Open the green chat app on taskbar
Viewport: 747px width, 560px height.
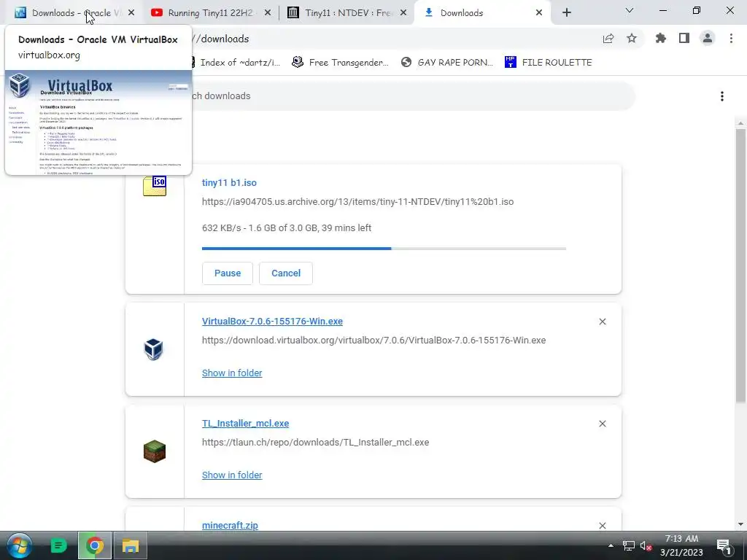tap(58, 545)
